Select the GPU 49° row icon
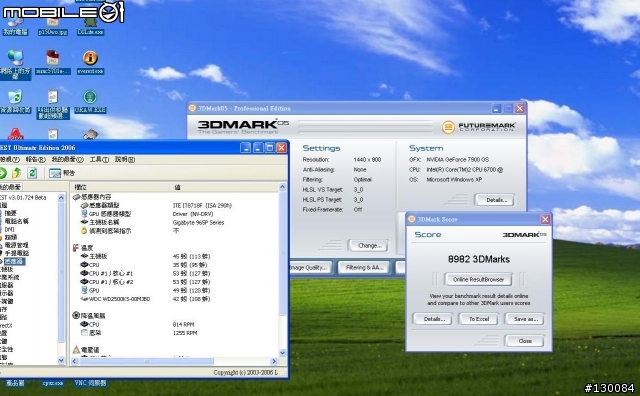Image resolution: width=640 pixels, height=396 pixels. [84, 290]
